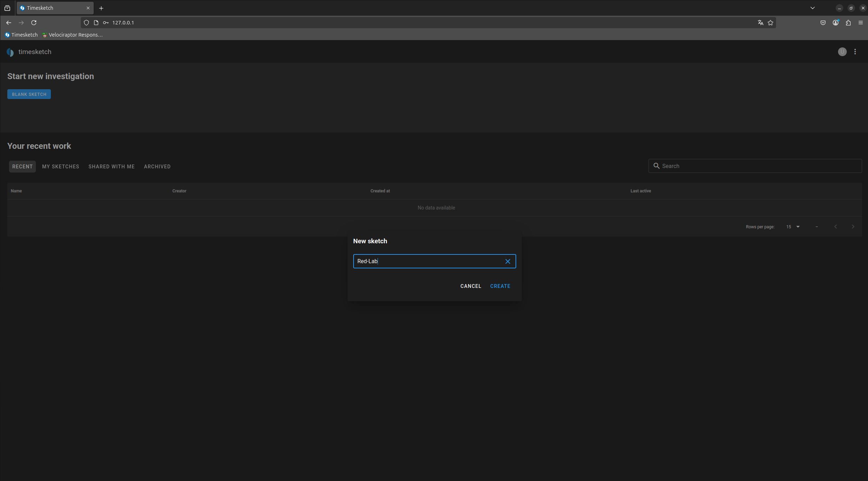Bookmark this page with star icon
The width and height of the screenshot is (868, 481).
pyautogui.click(x=770, y=23)
